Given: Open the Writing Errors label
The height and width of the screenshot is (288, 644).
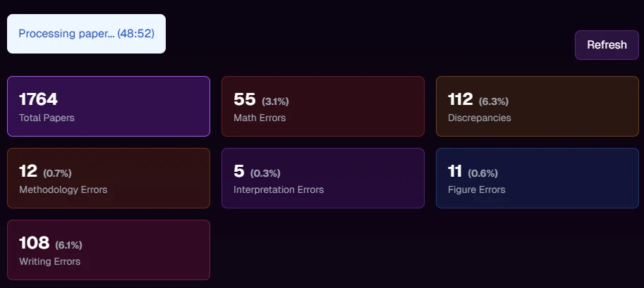Looking at the screenshot, I should (49, 261).
